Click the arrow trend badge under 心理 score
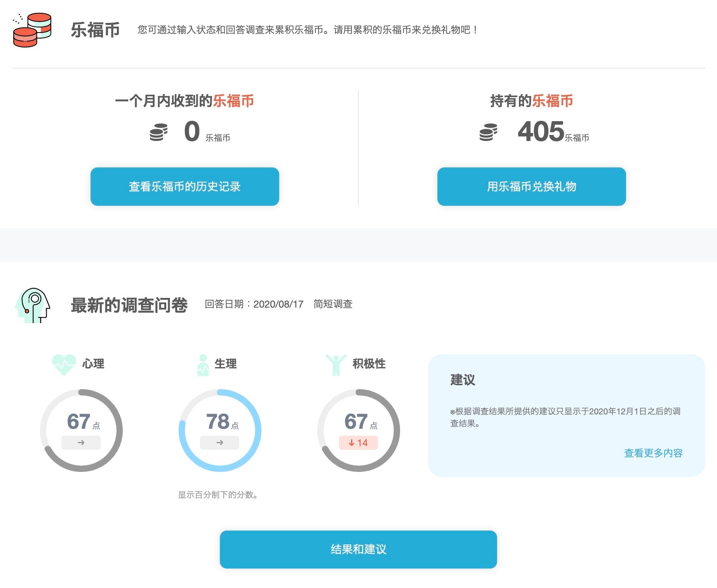The image size is (717, 588). tap(81, 443)
